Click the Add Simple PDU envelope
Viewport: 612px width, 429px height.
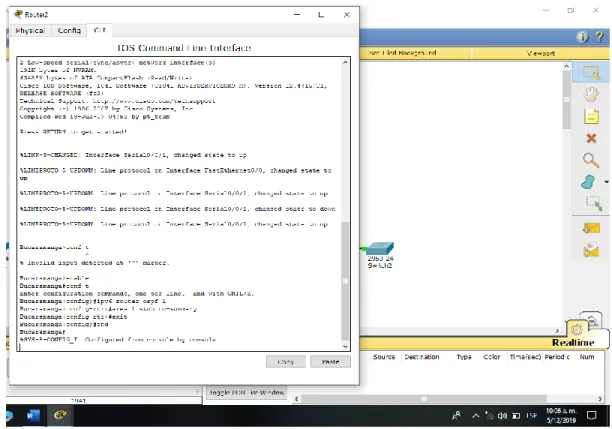coord(591,228)
